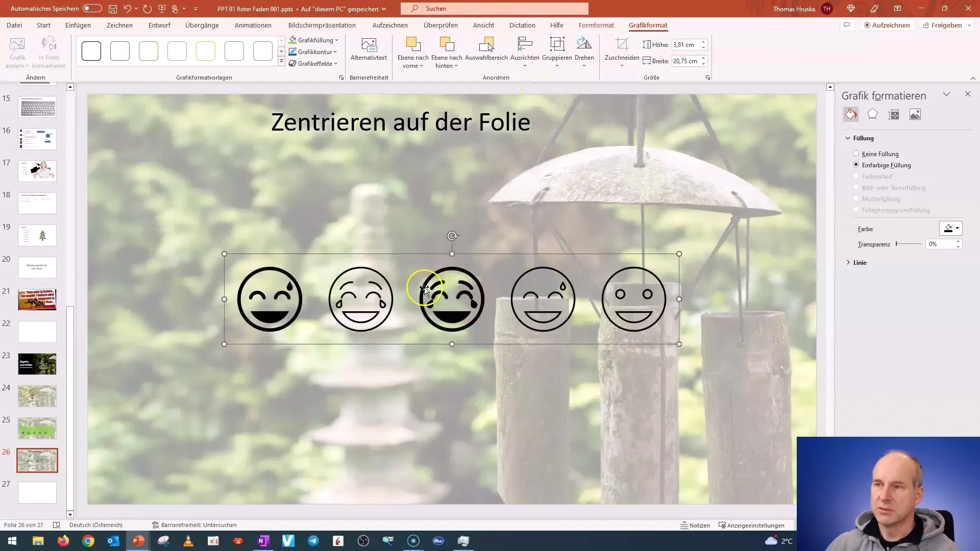
Task: Open the Grafikeffekte dropdown menu
Action: tap(314, 63)
